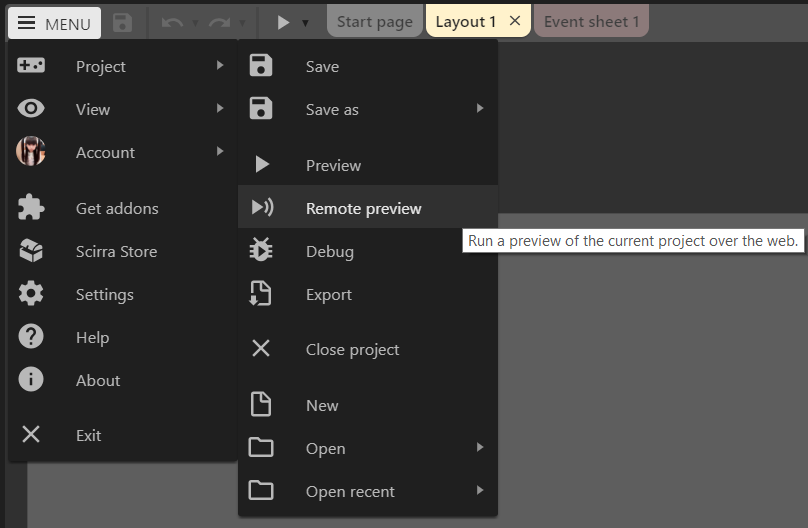
Task: Expand the View submenu arrow
Action: [220, 108]
